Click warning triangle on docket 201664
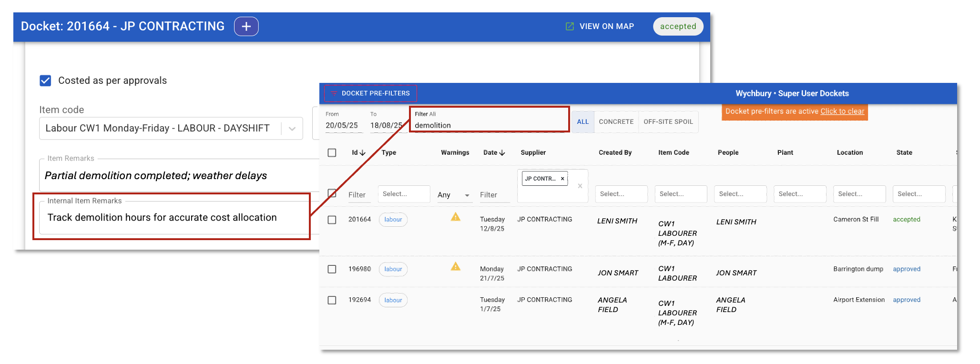The height and width of the screenshot is (364, 980). 456,217
